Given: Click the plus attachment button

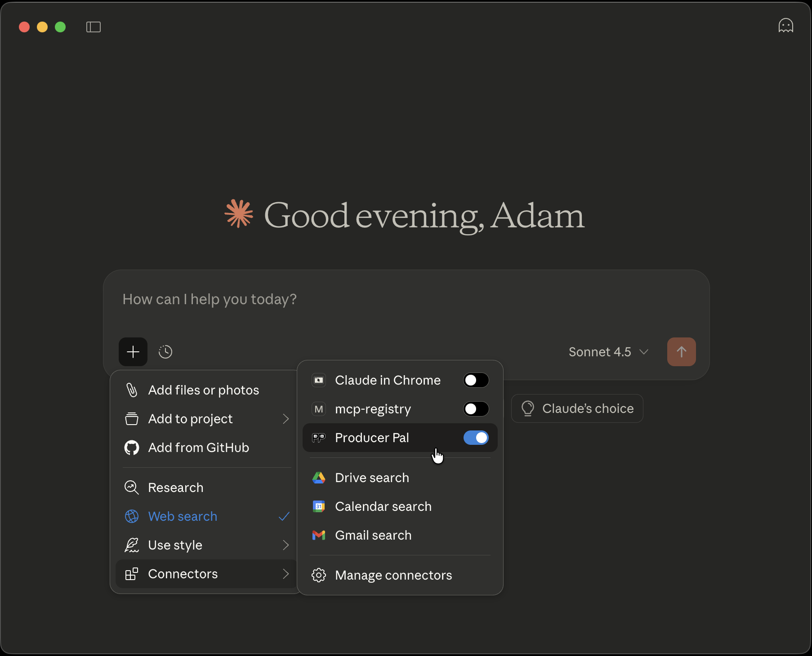Looking at the screenshot, I should (x=133, y=352).
